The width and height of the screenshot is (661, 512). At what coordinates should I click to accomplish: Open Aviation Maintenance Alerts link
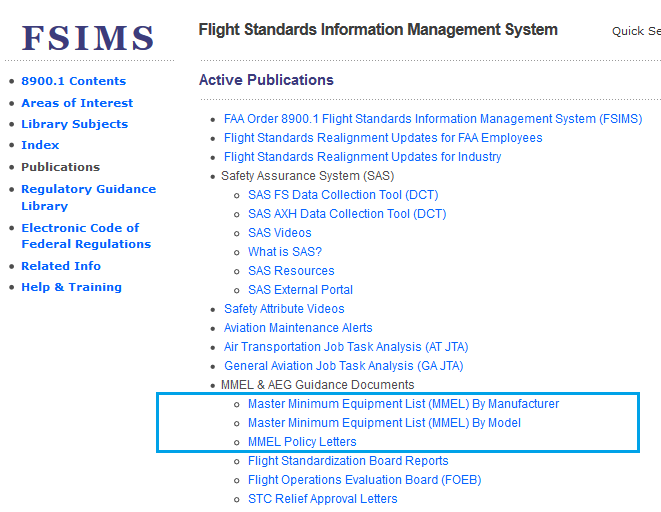pyautogui.click(x=298, y=328)
